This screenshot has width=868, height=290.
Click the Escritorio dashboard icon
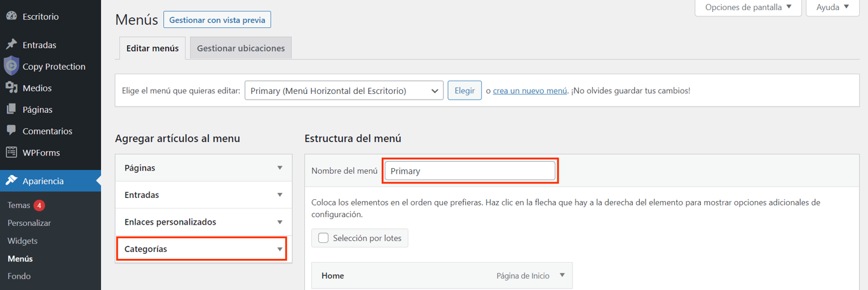pyautogui.click(x=11, y=16)
